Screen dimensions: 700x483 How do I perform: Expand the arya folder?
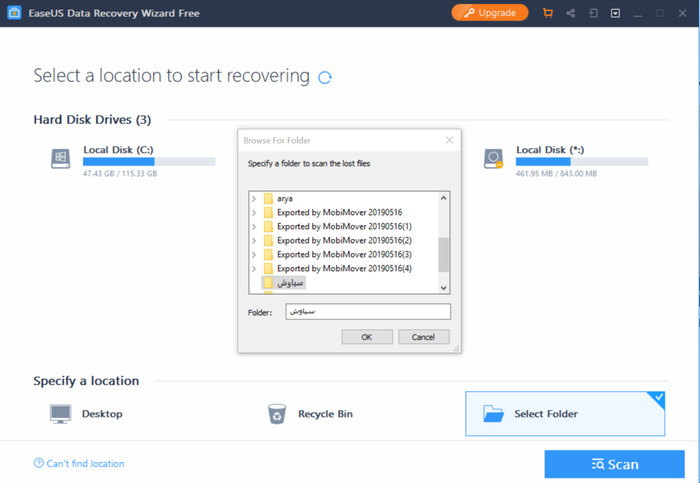[x=254, y=199]
